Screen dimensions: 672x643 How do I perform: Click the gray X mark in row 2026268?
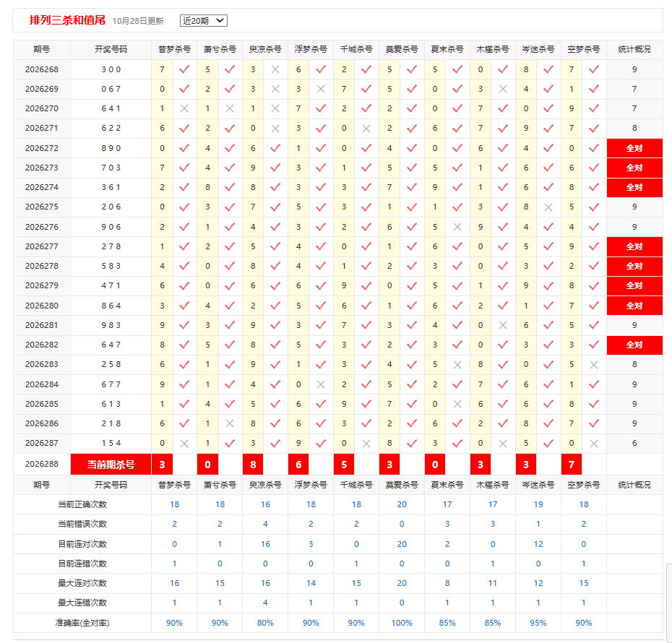coord(275,69)
